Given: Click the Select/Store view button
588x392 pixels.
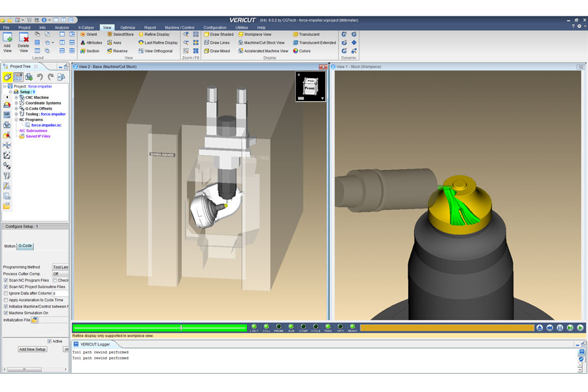Looking at the screenshot, I should coord(120,34).
